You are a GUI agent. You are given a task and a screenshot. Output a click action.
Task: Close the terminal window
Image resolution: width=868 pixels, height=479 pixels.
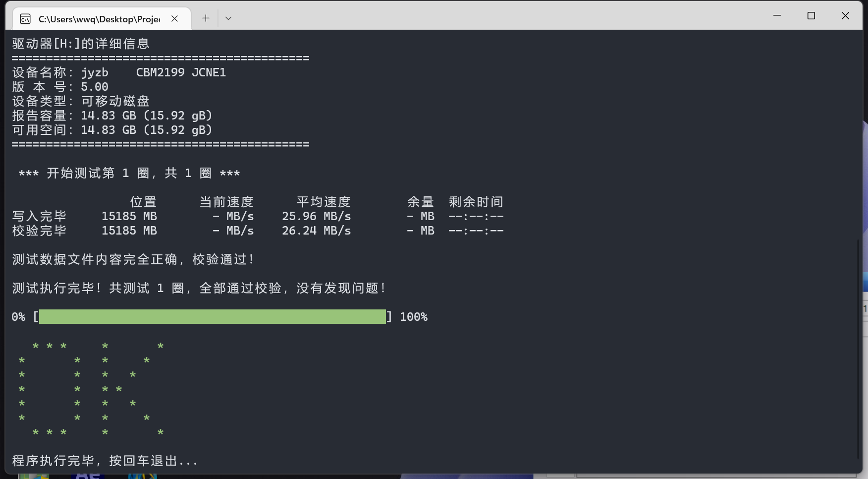point(845,16)
